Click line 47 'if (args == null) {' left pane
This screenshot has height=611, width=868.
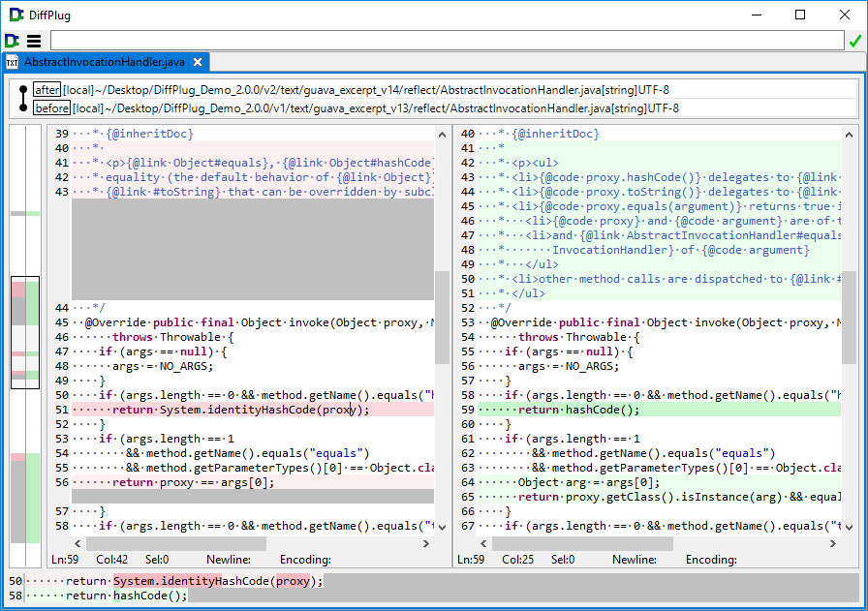[163, 351]
